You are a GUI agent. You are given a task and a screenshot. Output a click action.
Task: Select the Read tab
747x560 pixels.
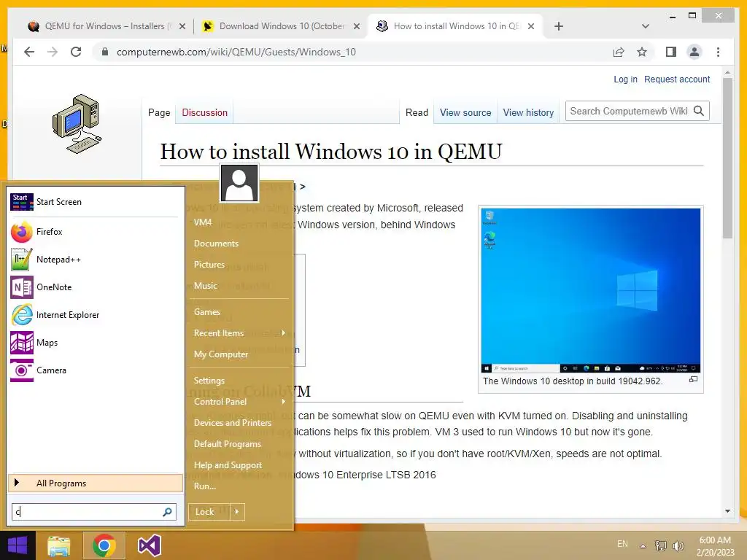[x=417, y=113]
